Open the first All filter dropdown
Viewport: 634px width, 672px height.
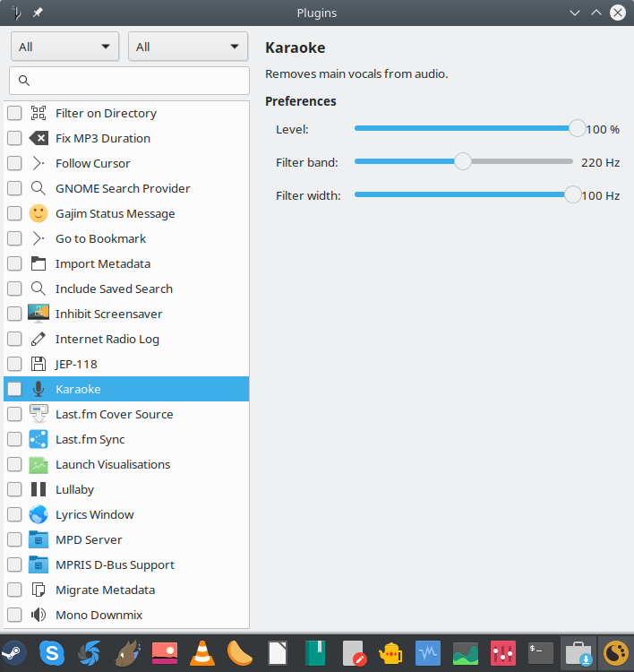click(x=64, y=47)
